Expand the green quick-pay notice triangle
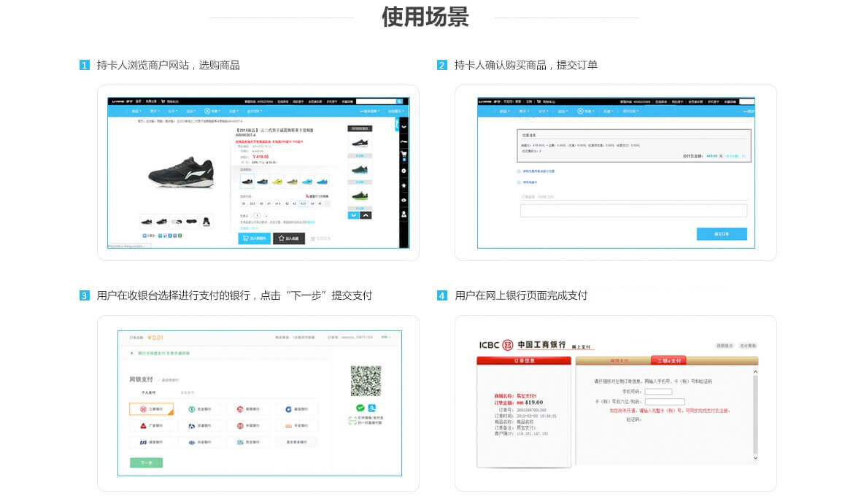Screen dimensions: 853x504 pyautogui.click(x=131, y=354)
